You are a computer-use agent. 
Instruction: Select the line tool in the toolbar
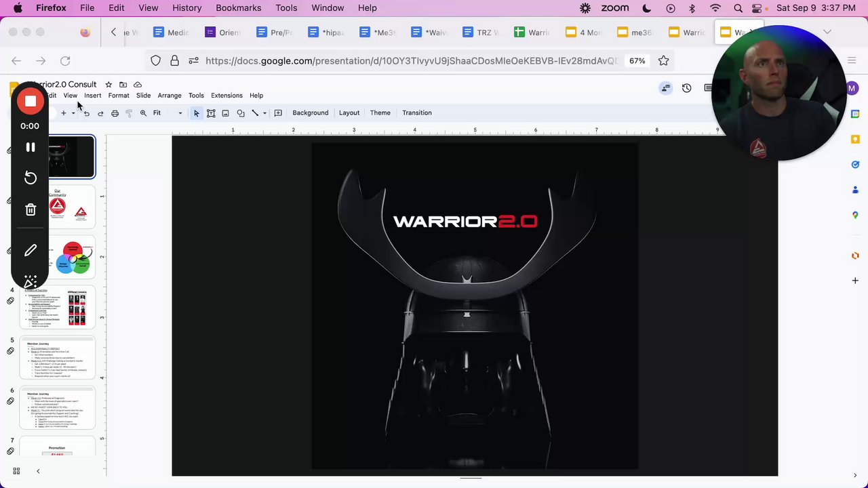[255, 113]
